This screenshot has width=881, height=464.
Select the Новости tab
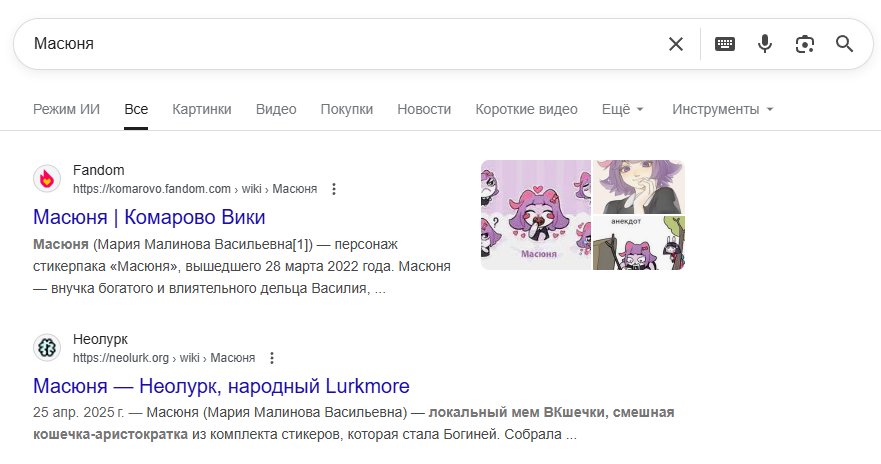424,109
